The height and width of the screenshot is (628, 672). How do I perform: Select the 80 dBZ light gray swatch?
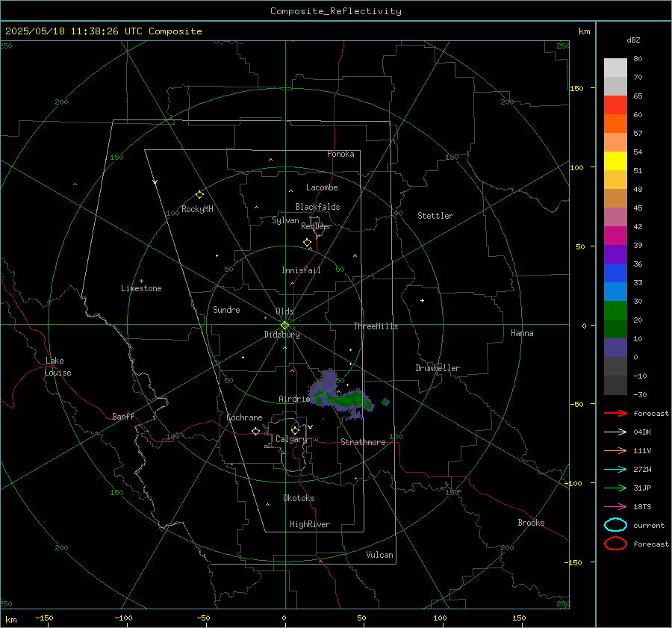coord(615,68)
